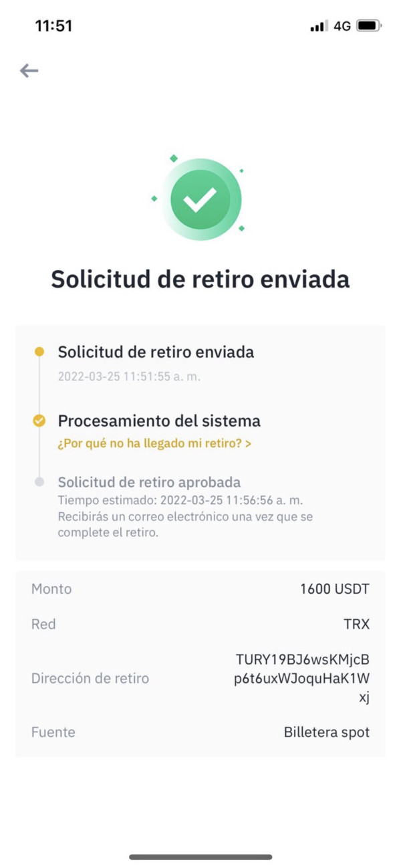Click the yellow dot beside first timeline step
The image size is (401, 868).
click(x=39, y=352)
